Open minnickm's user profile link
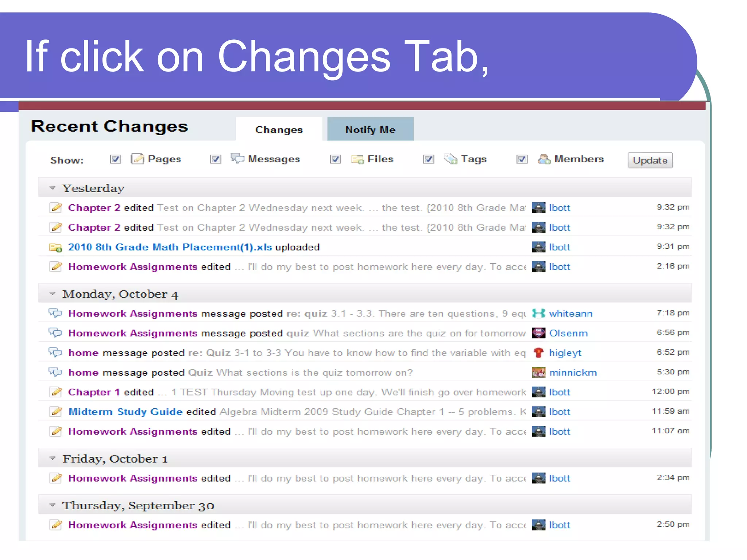Image resolution: width=747 pixels, height=560 pixels. 573,373
